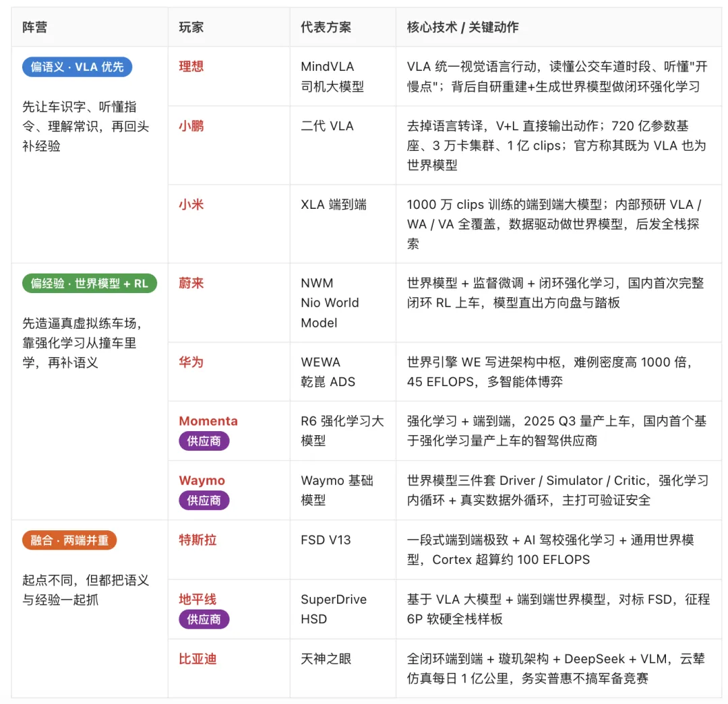
Task: Click the description starting '全闭环端到端 + 璇玑架构'
Action: [556, 668]
